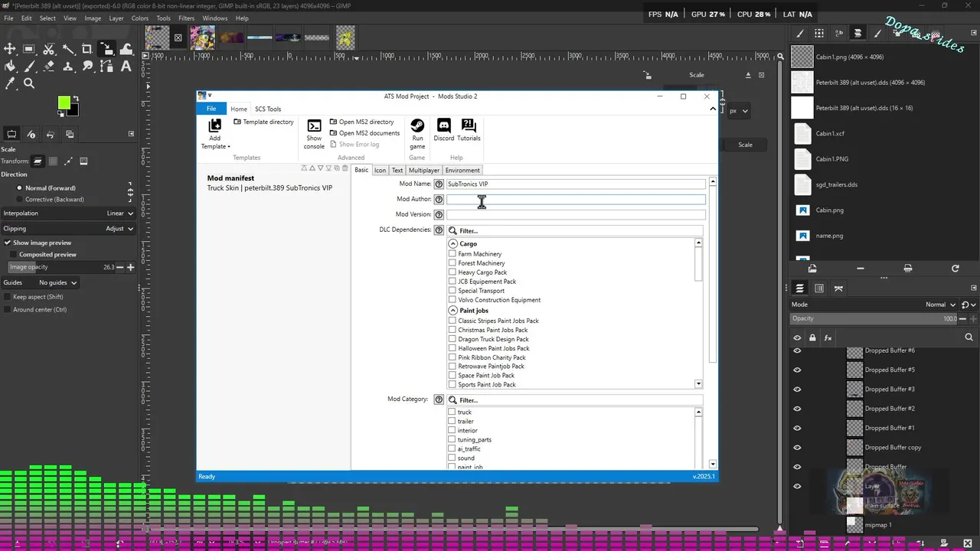The height and width of the screenshot is (551, 980).
Task: Select the Move tool in GIMP toolbox
Action: click(x=10, y=49)
